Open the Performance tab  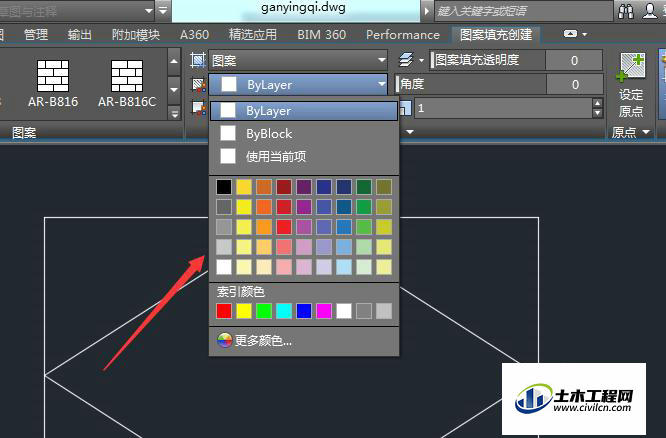pyautogui.click(x=403, y=34)
